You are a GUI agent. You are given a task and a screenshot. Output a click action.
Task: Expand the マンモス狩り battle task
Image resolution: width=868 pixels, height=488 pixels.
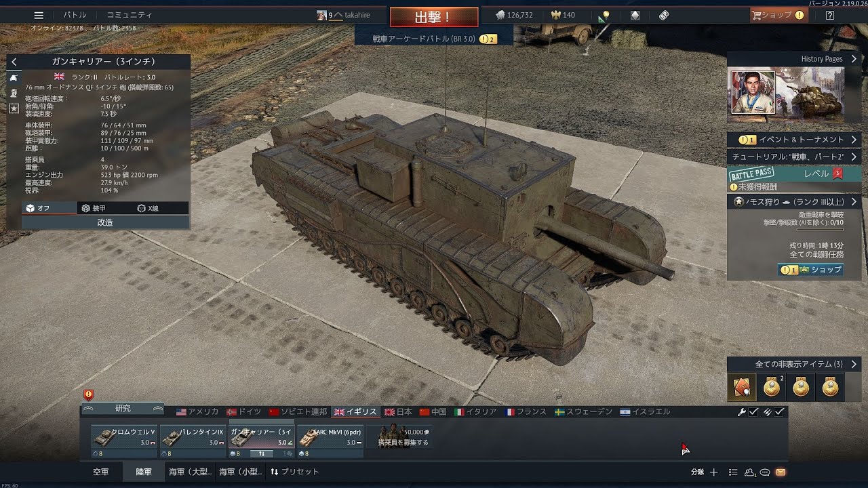point(794,201)
